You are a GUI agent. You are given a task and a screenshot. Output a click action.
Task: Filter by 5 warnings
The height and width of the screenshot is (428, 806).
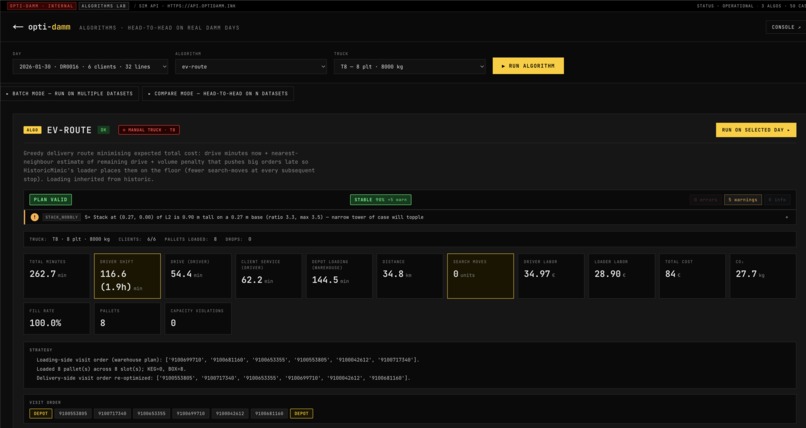743,199
